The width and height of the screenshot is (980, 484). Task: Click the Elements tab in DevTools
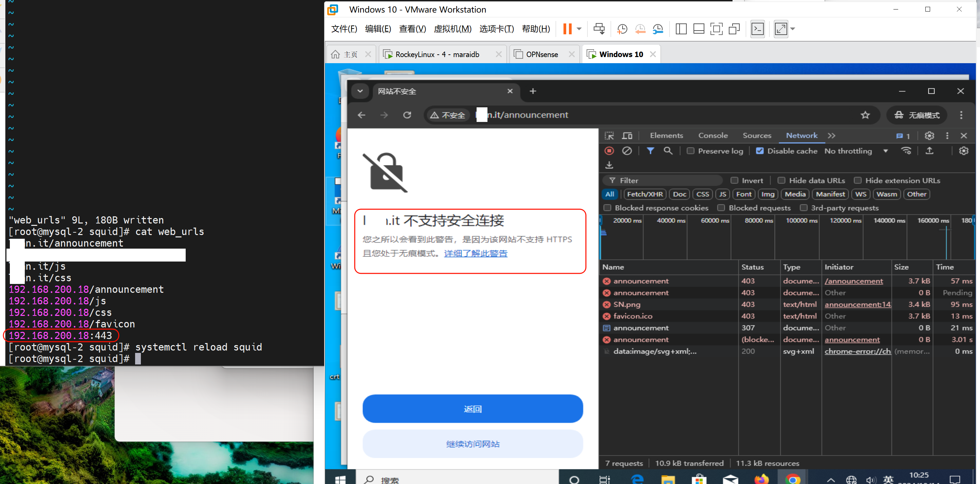point(665,135)
